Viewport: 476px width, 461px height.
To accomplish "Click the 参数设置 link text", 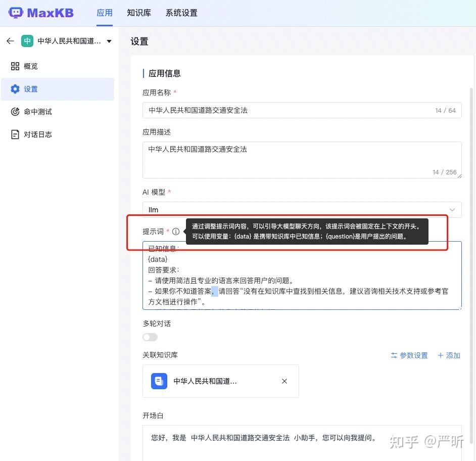I will [x=414, y=355].
